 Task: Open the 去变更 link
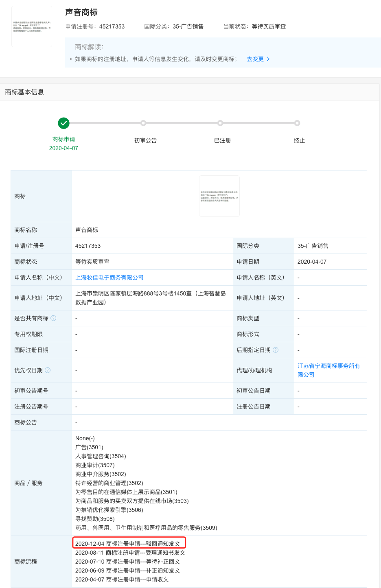[x=255, y=59]
